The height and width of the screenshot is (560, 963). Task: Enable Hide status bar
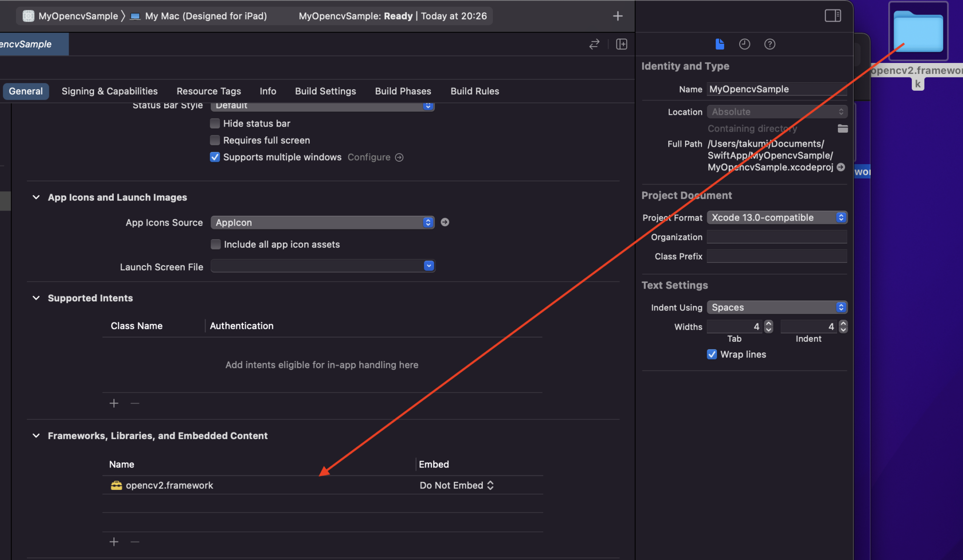(x=215, y=123)
